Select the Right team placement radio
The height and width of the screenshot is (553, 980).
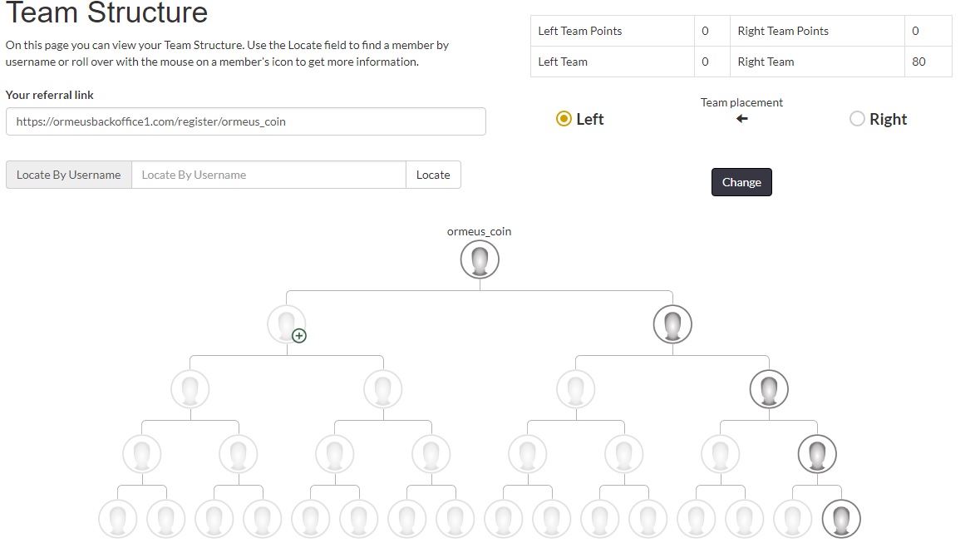(857, 119)
